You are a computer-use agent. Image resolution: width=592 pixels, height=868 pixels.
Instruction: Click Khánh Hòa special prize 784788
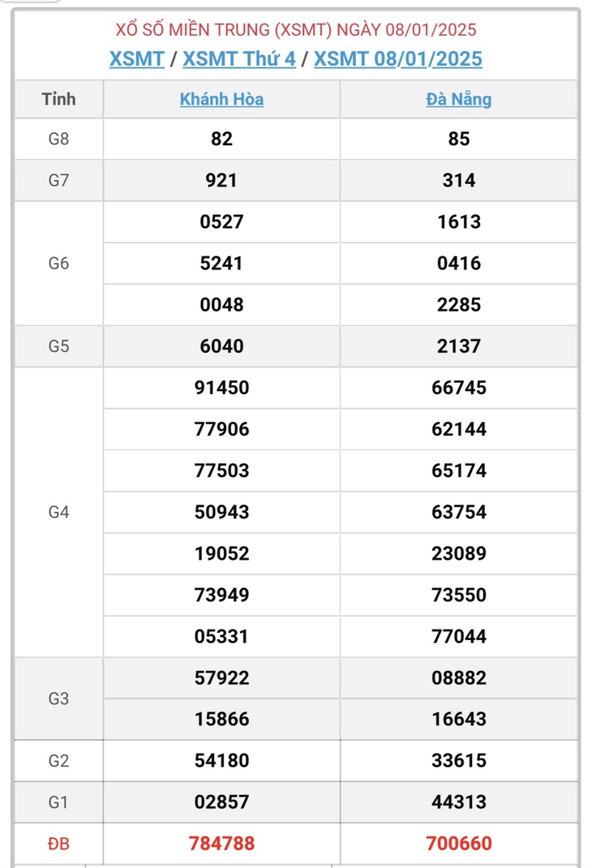pyautogui.click(x=221, y=843)
